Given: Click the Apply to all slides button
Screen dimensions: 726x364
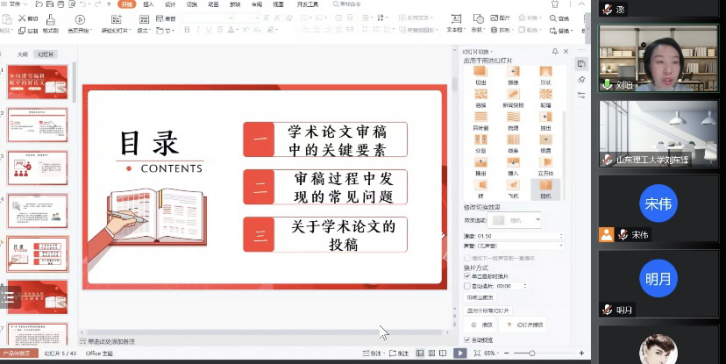Looking at the screenshot, I should tap(488, 310).
